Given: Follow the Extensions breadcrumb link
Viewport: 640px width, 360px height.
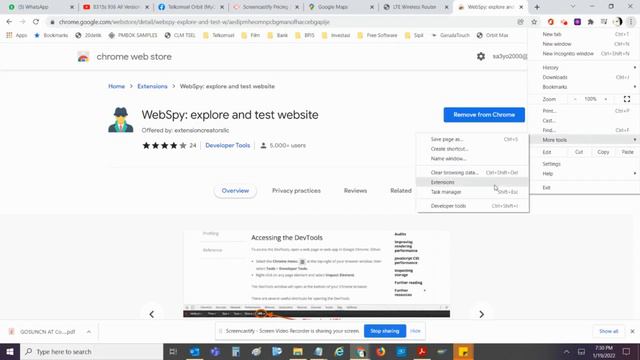Looking at the screenshot, I should (x=152, y=86).
